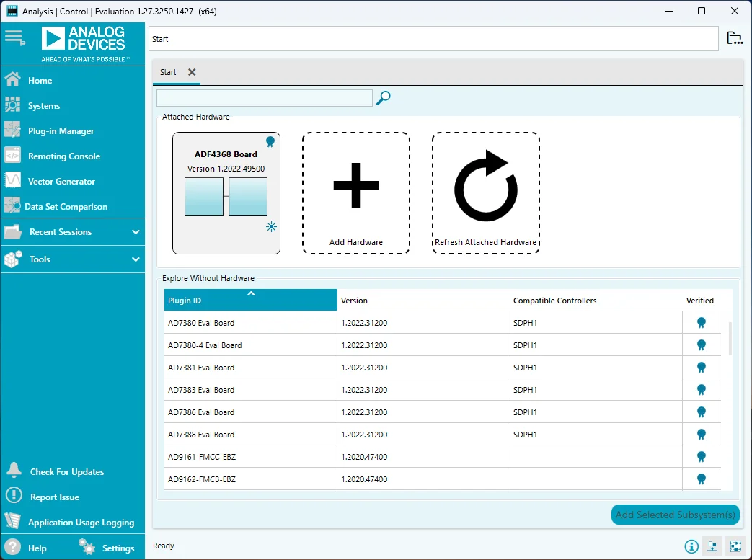Click the info icon in status bar

691,546
